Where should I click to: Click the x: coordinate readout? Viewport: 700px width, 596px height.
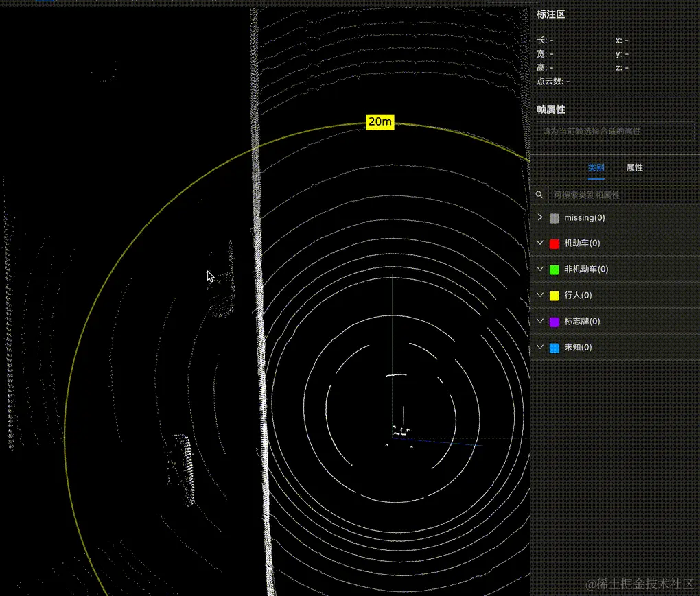tap(622, 40)
